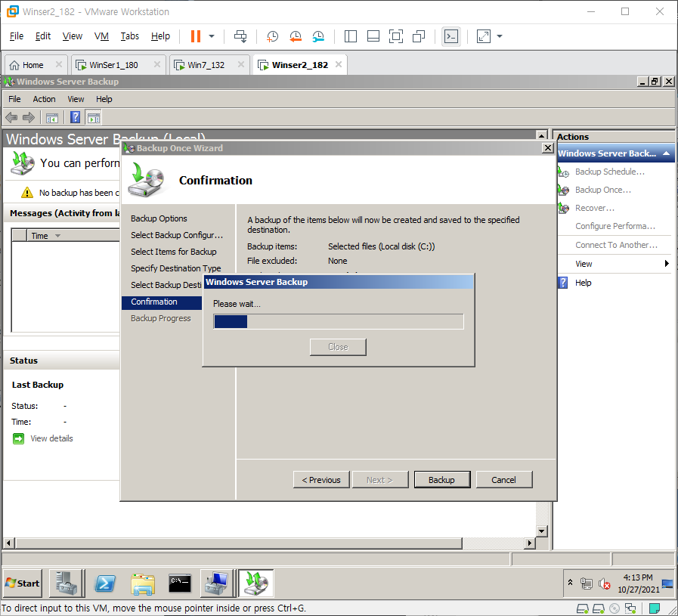Click the blue Help toolbar icon
678x616 pixels.
coord(76,117)
